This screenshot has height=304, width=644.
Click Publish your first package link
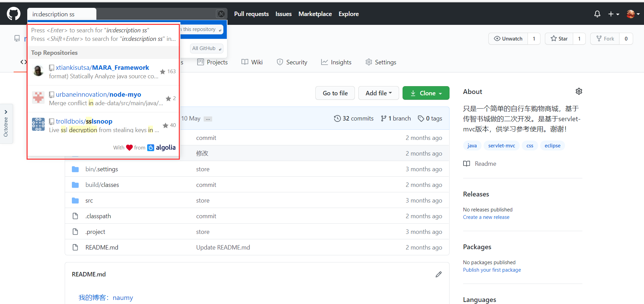point(492,270)
